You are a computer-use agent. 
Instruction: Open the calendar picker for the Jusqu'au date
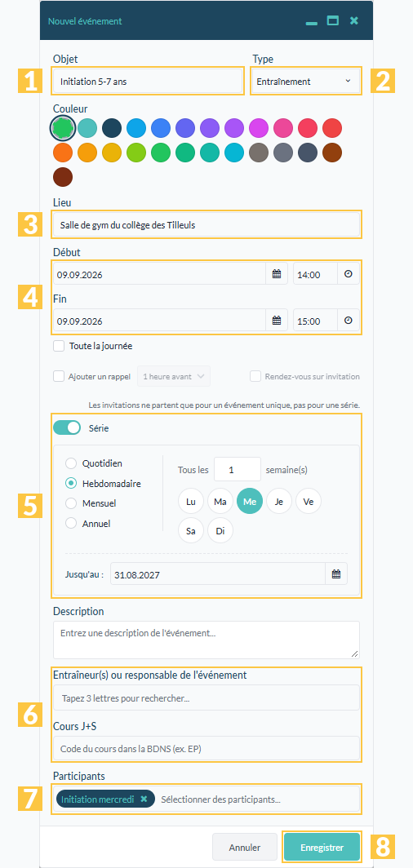[336, 574]
